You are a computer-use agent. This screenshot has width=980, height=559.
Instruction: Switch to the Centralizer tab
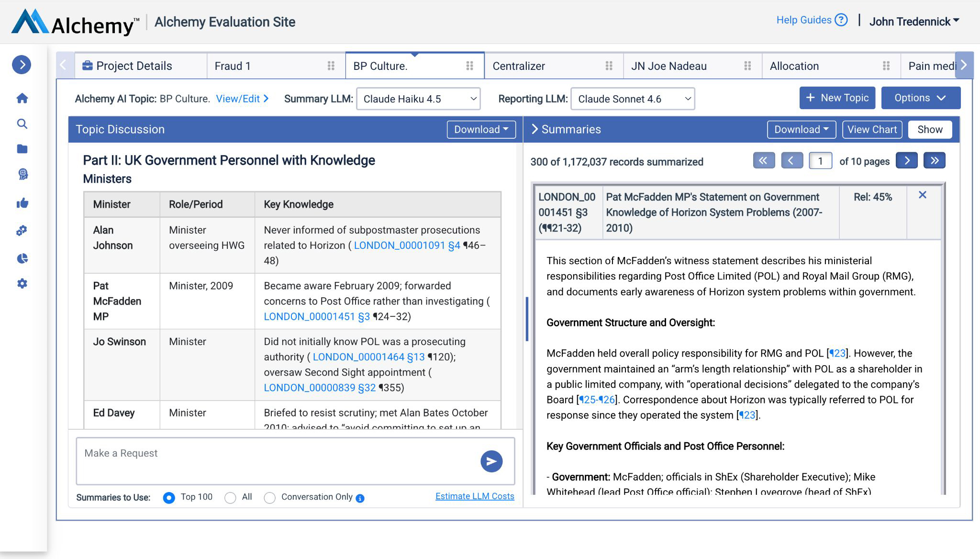pos(519,66)
